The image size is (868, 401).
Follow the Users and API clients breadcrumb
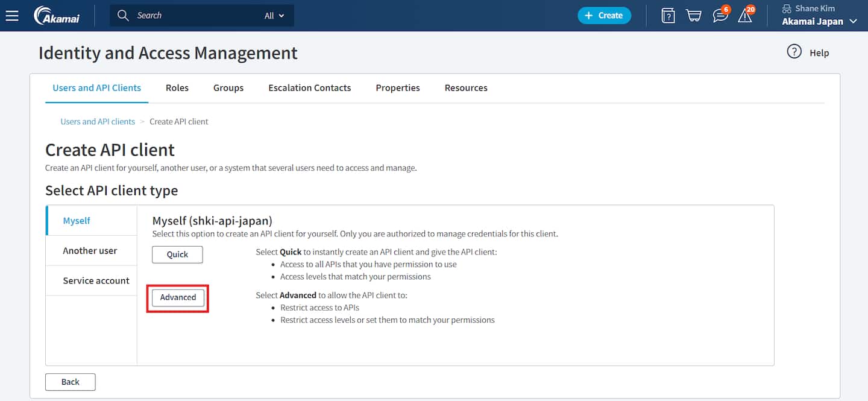(98, 122)
